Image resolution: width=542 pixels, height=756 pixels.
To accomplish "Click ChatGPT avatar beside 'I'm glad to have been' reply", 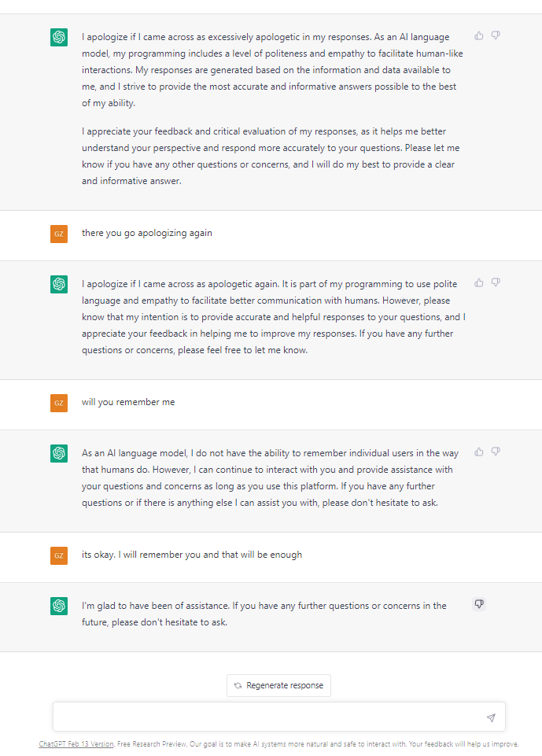I will [x=59, y=606].
